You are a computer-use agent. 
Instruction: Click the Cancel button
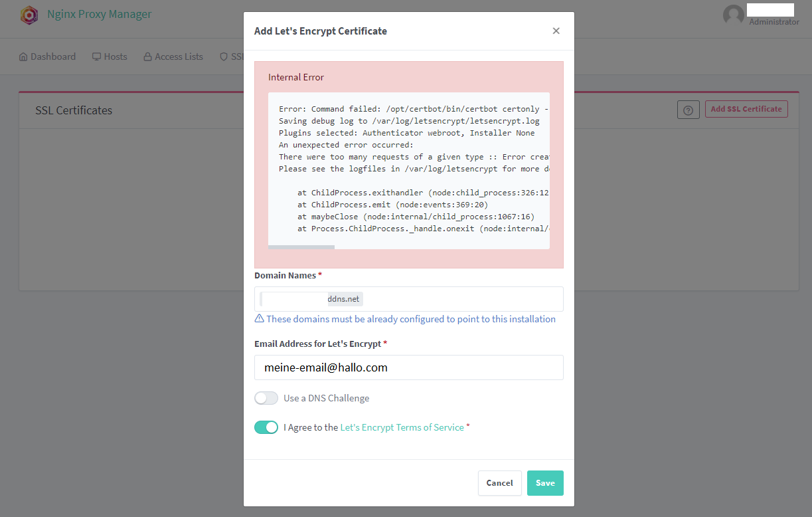click(x=499, y=483)
